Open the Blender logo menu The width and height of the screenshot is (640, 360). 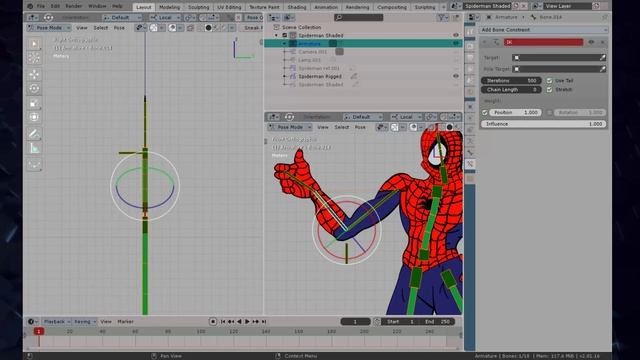pyautogui.click(x=30, y=6)
